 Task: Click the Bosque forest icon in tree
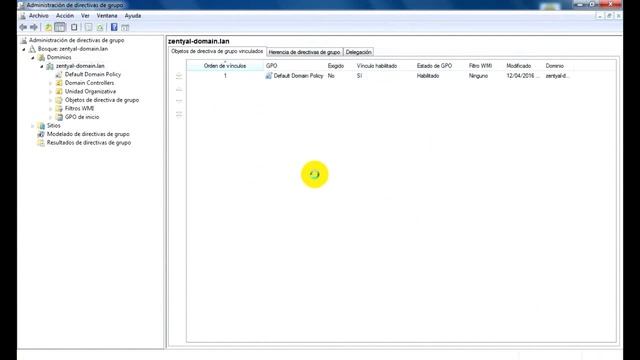[32, 49]
